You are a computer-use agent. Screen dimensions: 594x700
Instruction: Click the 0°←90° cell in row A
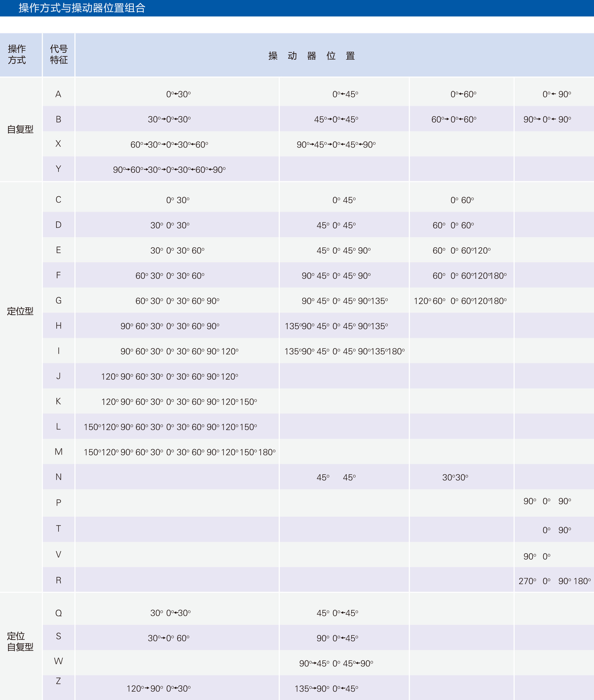556,94
